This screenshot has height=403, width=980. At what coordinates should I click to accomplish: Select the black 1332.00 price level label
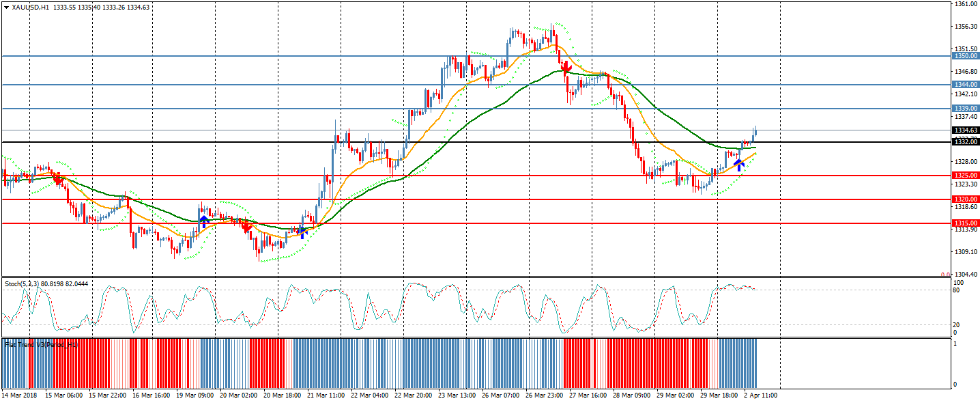965,142
